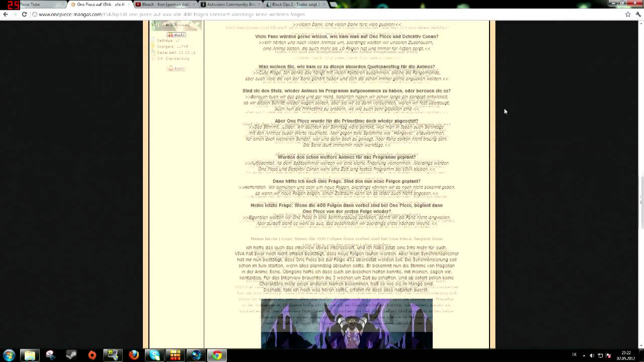Open the Chrome wrench menu
Screen dimensions: 644x362
click(x=638, y=14)
